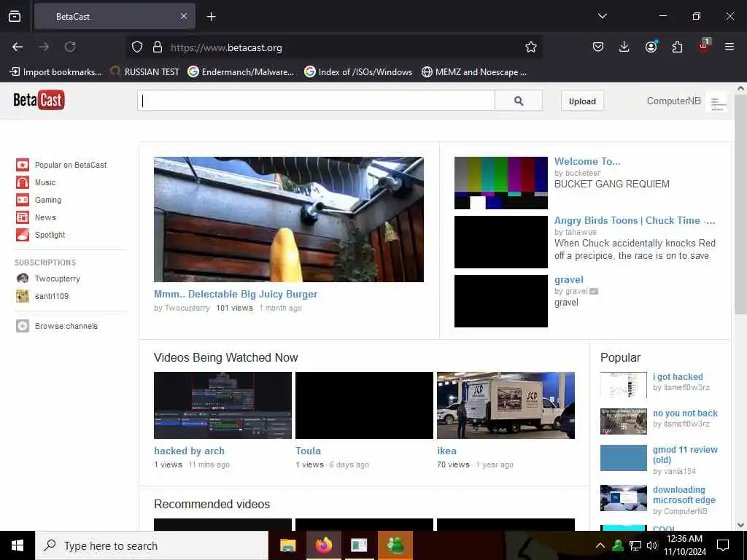Open File Explorer from the taskbar
Screen dimensions: 747x560
[x=287, y=545]
